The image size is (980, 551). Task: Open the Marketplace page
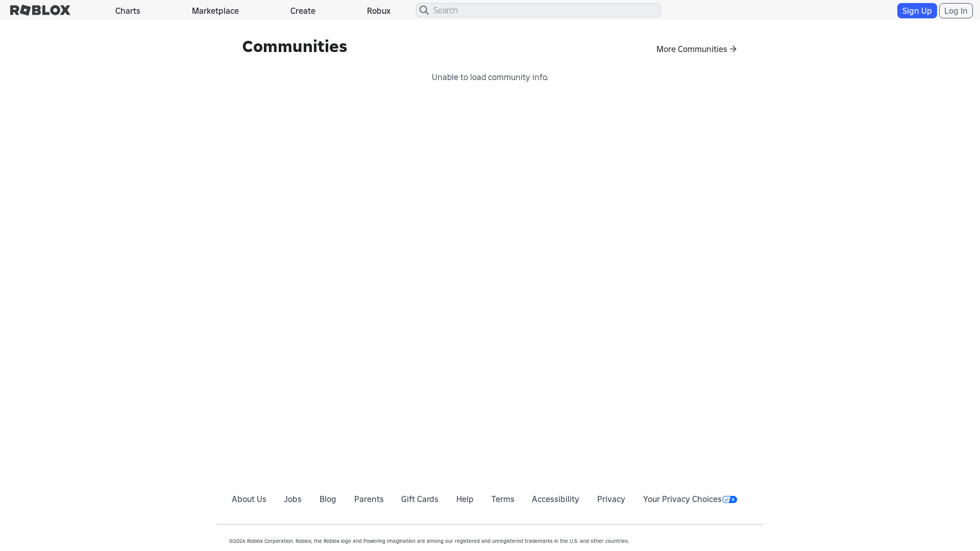coord(215,10)
